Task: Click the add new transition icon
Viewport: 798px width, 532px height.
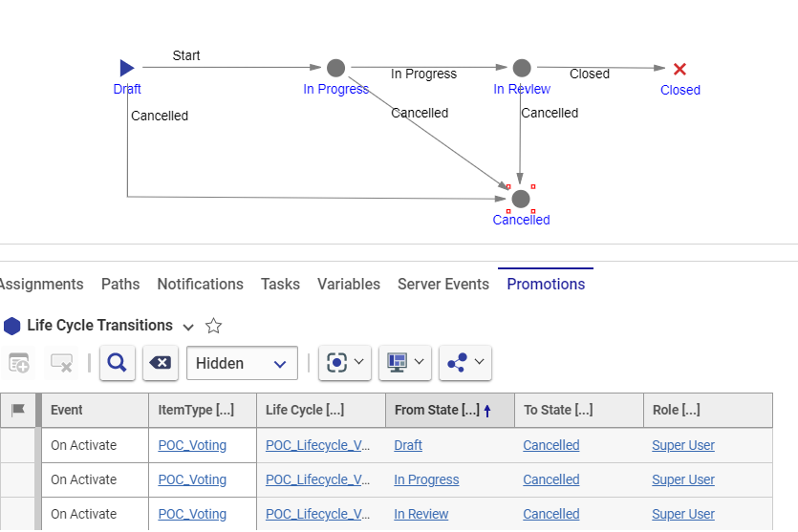Action: tap(19, 363)
